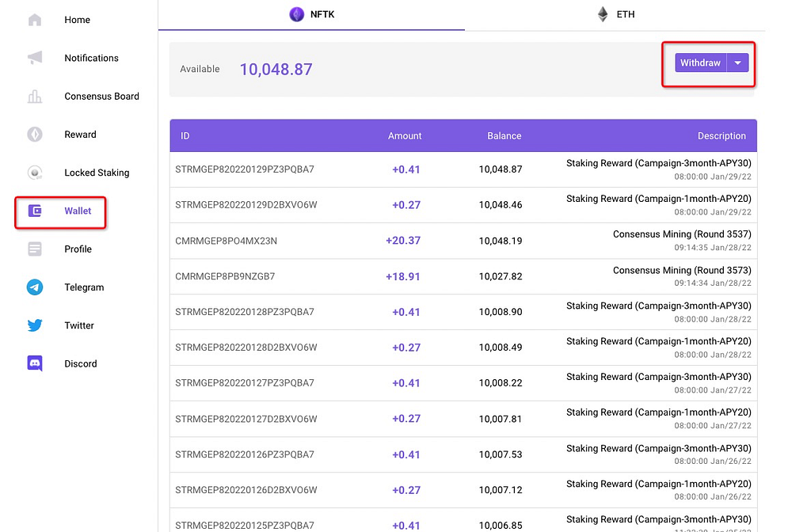Click the +18.91 amount
811x532 pixels.
coord(403,276)
